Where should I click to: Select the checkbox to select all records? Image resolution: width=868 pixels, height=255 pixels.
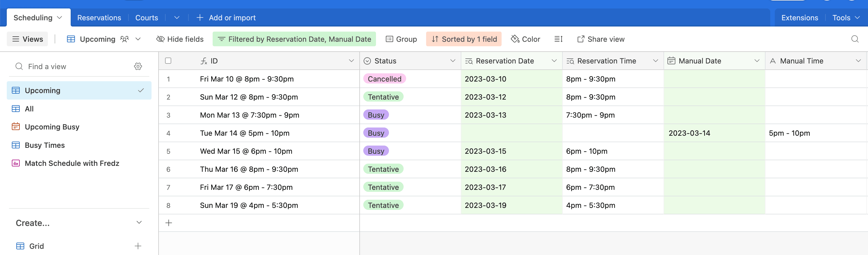pyautogui.click(x=168, y=61)
